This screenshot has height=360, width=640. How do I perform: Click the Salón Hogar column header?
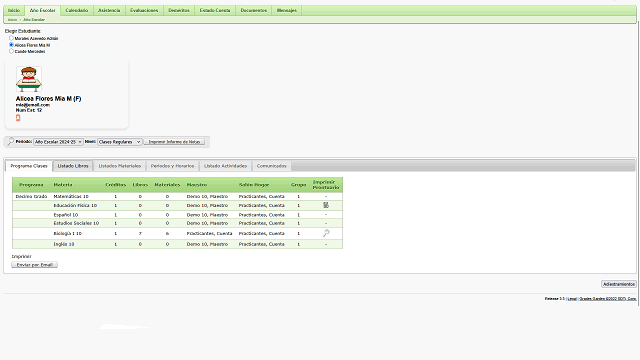click(x=254, y=185)
